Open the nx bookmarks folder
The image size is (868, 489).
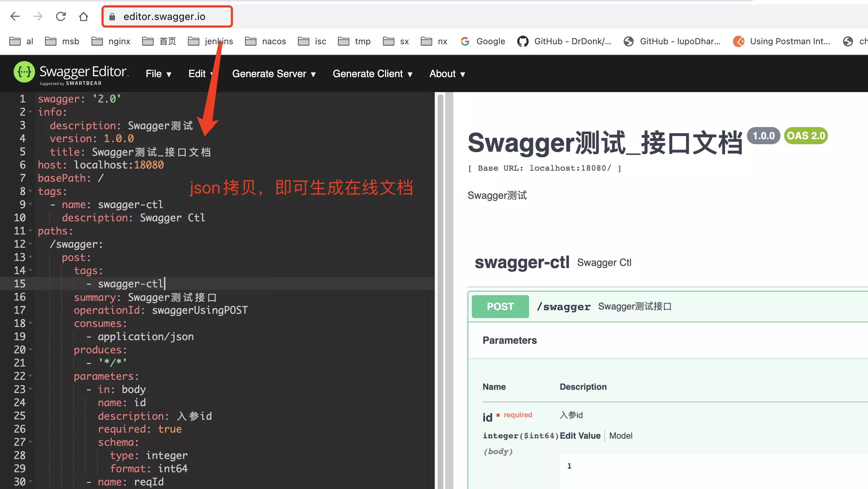click(x=434, y=41)
